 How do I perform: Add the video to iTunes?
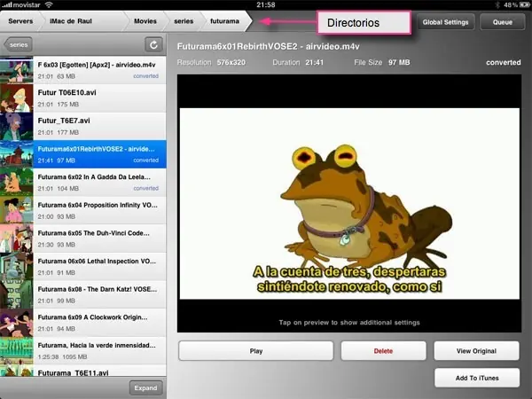pyautogui.click(x=477, y=378)
